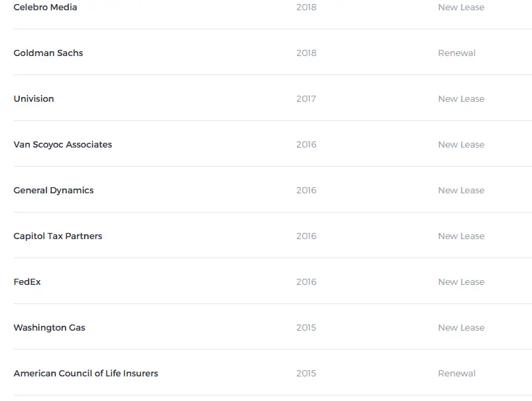Select the 2017 year in Univision row

[306, 99]
